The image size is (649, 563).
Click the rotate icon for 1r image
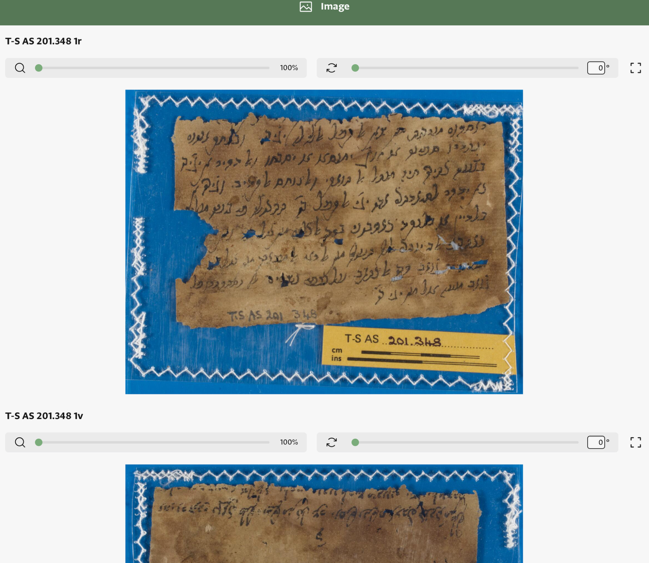332,68
